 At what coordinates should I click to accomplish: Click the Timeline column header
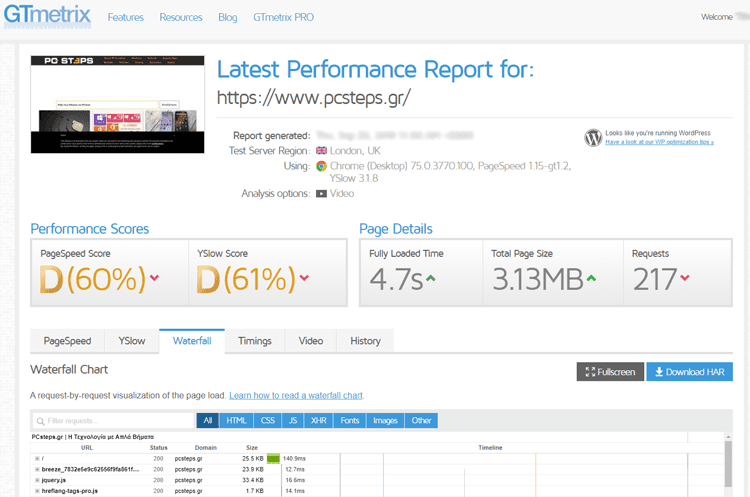pyautogui.click(x=490, y=448)
